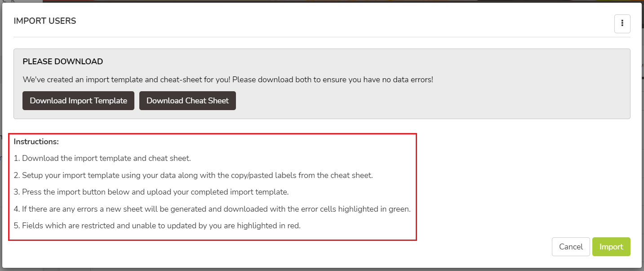Click empty area of gray download panel

(431, 101)
